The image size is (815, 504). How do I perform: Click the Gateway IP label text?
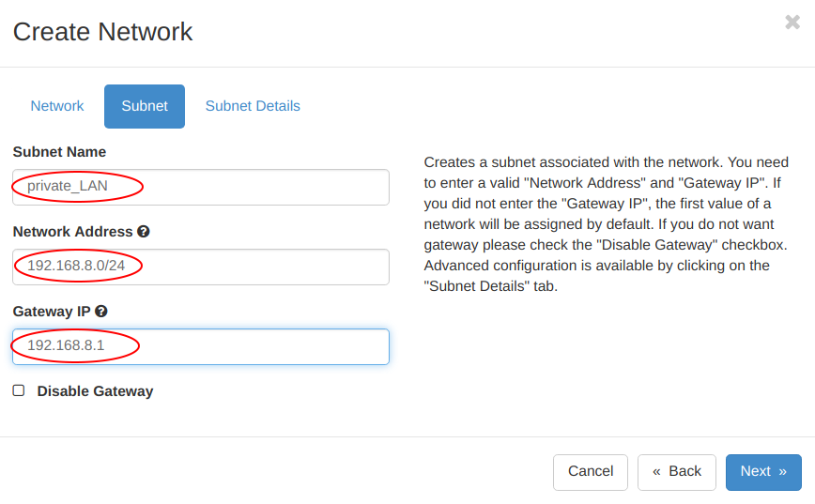(x=52, y=312)
